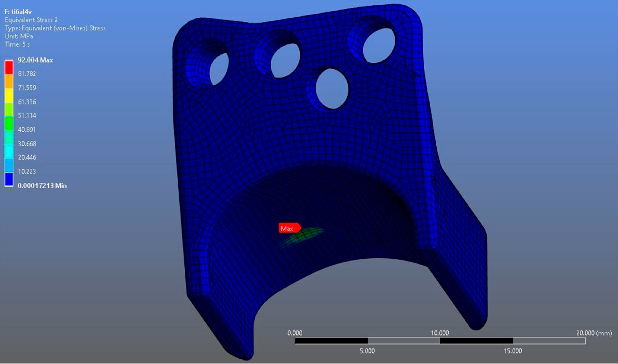Click the 'F: ti6al4v' title text
This screenshot has width=618, height=364.
pyautogui.click(x=18, y=12)
